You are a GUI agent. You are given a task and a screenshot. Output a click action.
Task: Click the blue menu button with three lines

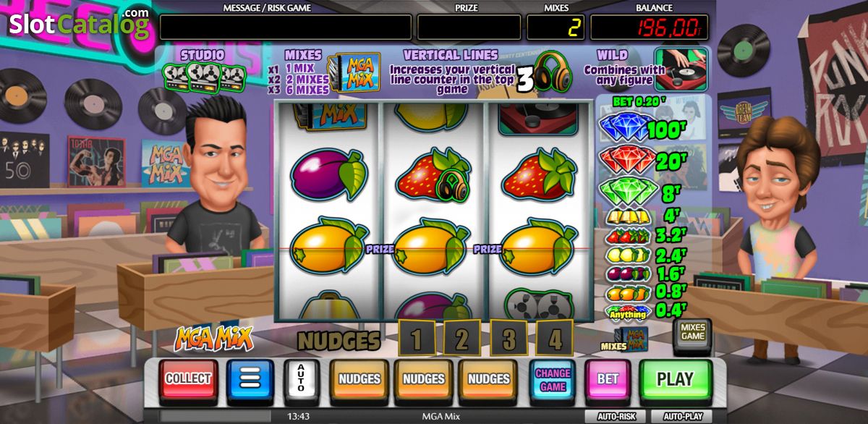[250, 379]
